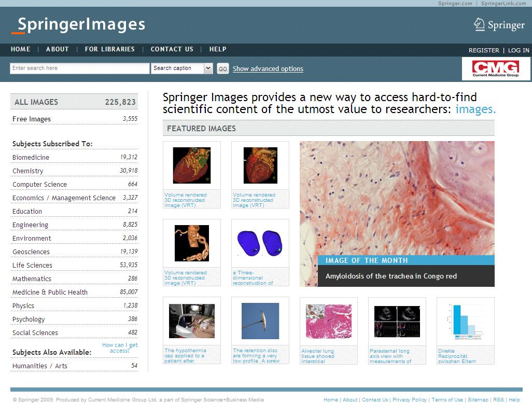Click Amyloidosis of the trachea caption
The height and width of the screenshot is (417, 532).
391,276
